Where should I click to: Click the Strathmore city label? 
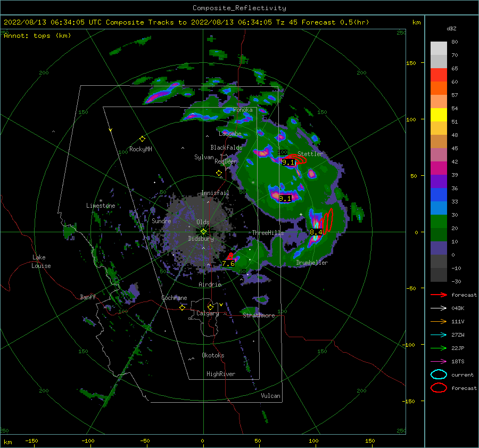tap(259, 315)
